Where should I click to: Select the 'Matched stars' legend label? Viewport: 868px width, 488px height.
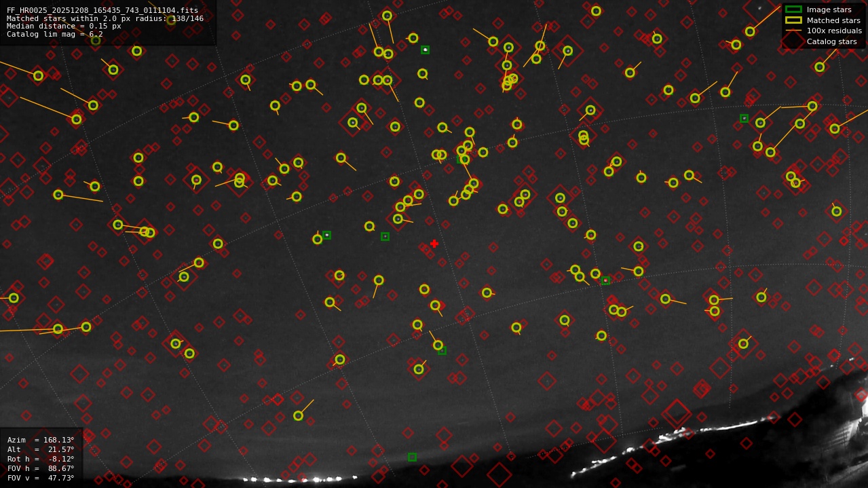[x=833, y=20]
